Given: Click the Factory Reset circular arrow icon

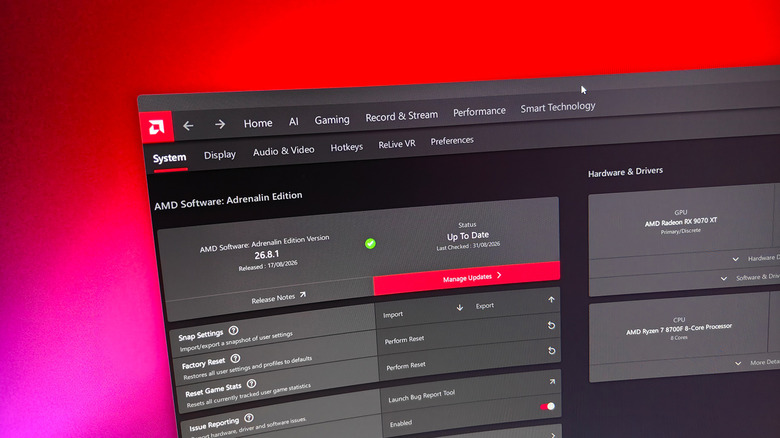Looking at the screenshot, I should [551, 325].
